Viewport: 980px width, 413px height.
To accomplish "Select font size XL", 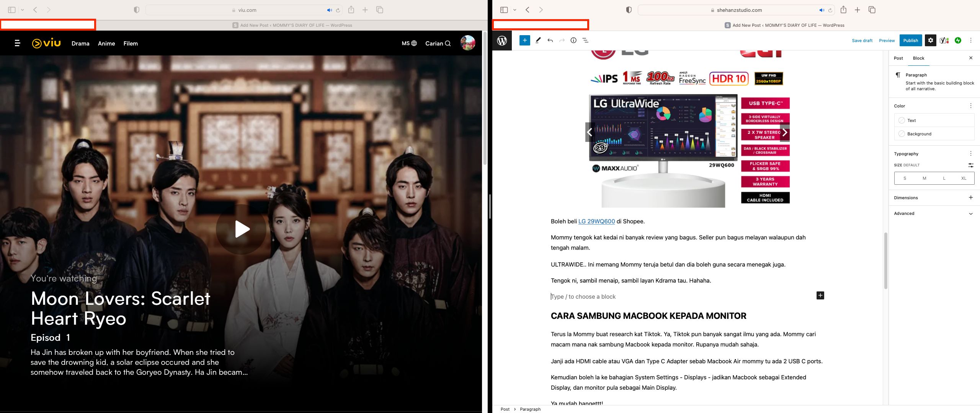I will point(964,178).
